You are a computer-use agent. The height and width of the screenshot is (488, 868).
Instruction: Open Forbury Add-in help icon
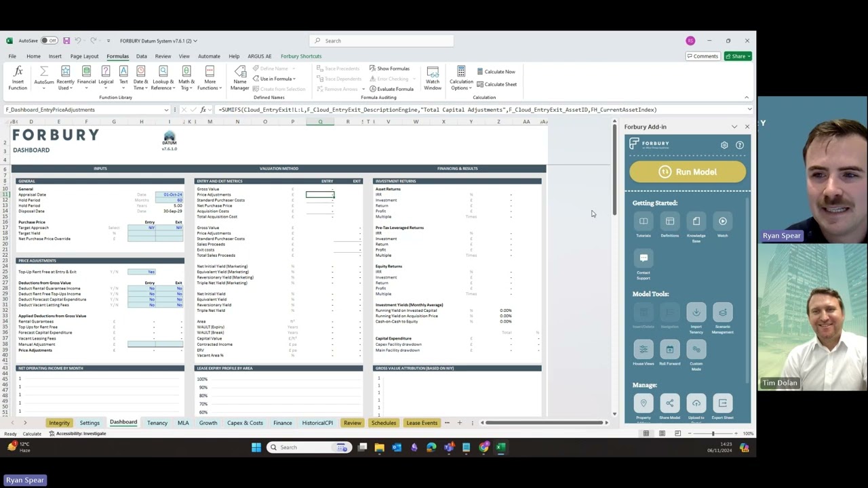[x=740, y=145]
